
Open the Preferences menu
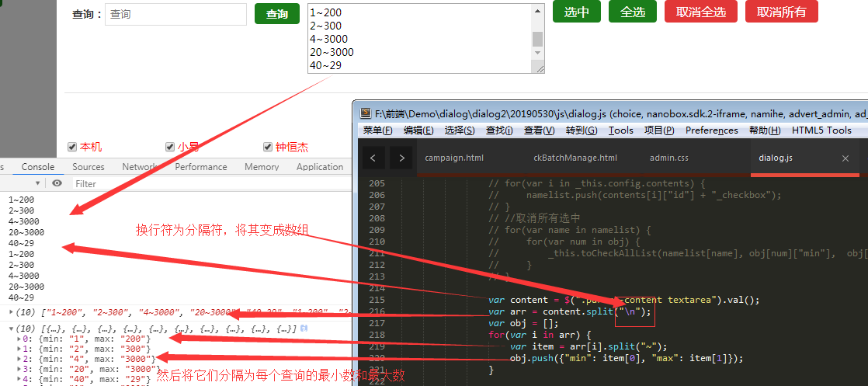(x=711, y=130)
